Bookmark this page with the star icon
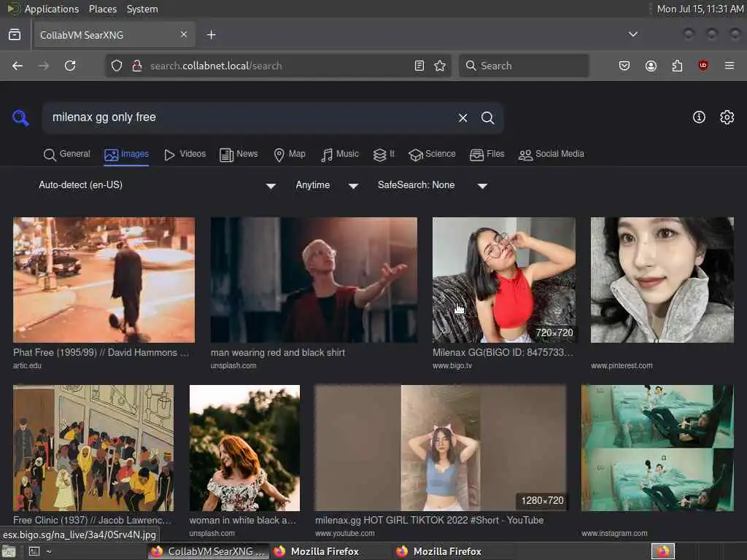This screenshot has width=747, height=560. pyautogui.click(x=440, y=66)
